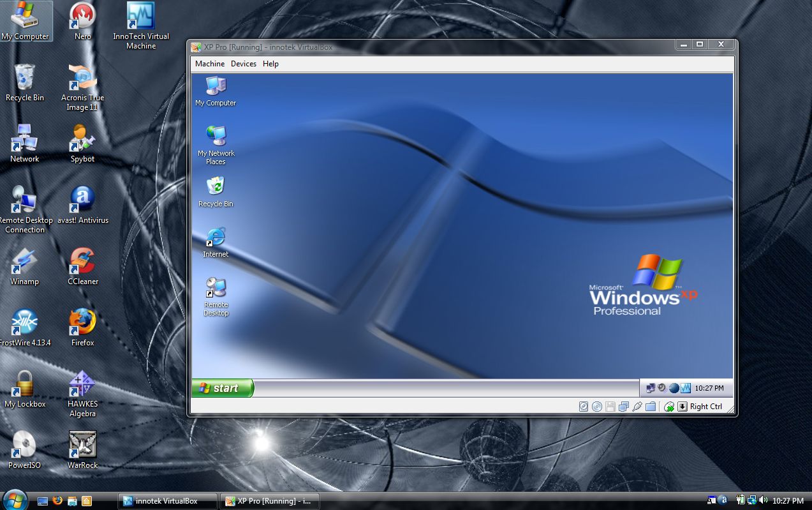Select My Network Places icon in XP guest
The width and height of the screenshot is (812, 510).
pos(216,145)
